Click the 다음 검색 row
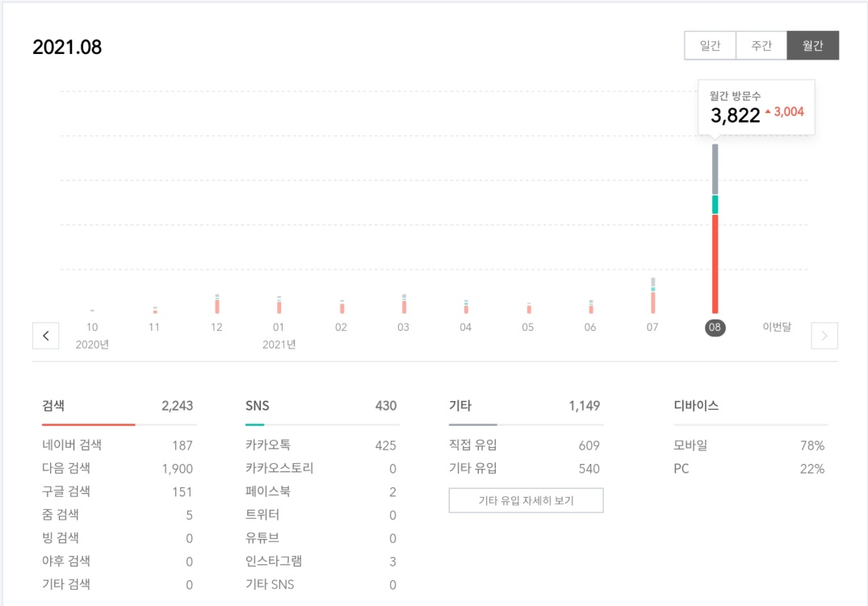 click(117, 468)
